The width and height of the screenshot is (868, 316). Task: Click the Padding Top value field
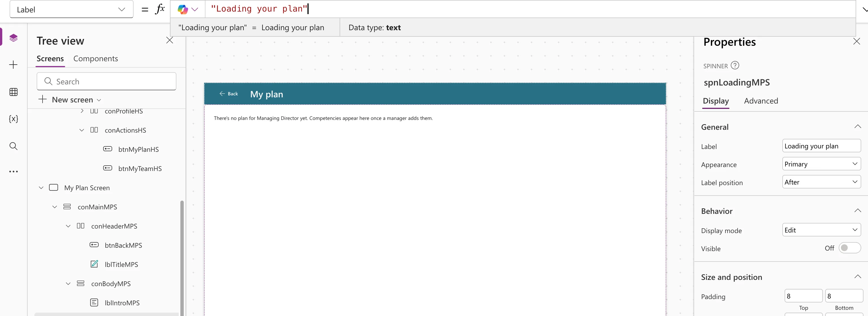pos(803,296)
